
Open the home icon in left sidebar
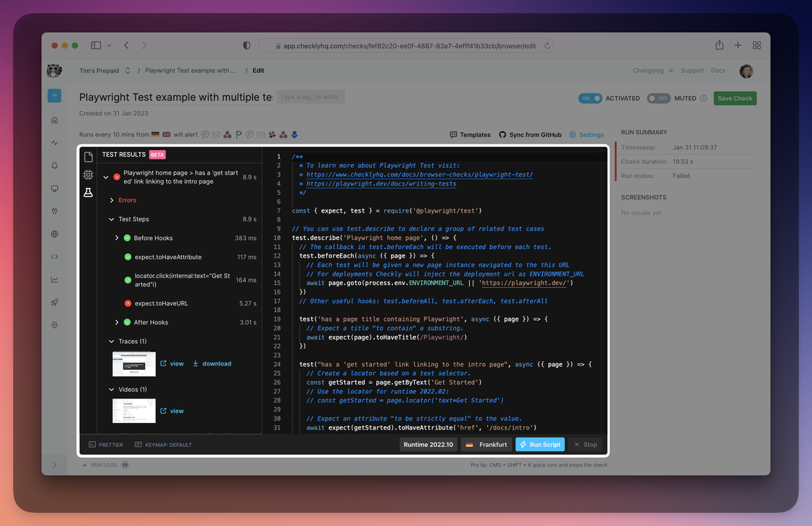pyautogui.click(x=54, y=120)
